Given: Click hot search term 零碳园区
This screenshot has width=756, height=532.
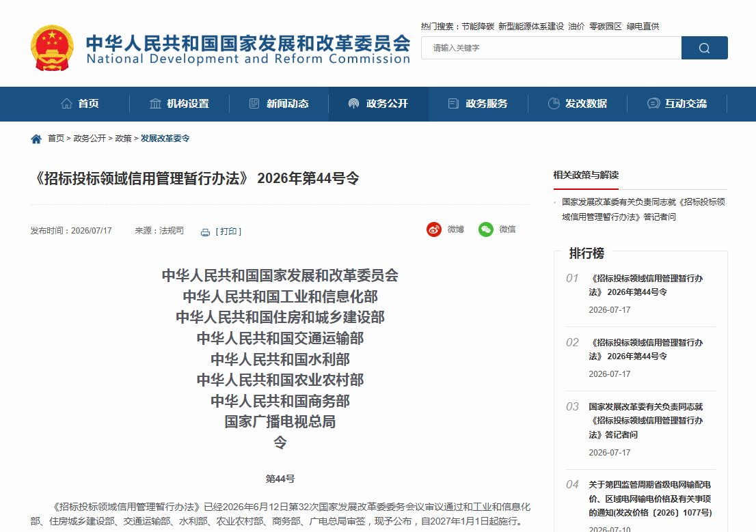Looking at the screenshot, I should click(x=606, y=27).
